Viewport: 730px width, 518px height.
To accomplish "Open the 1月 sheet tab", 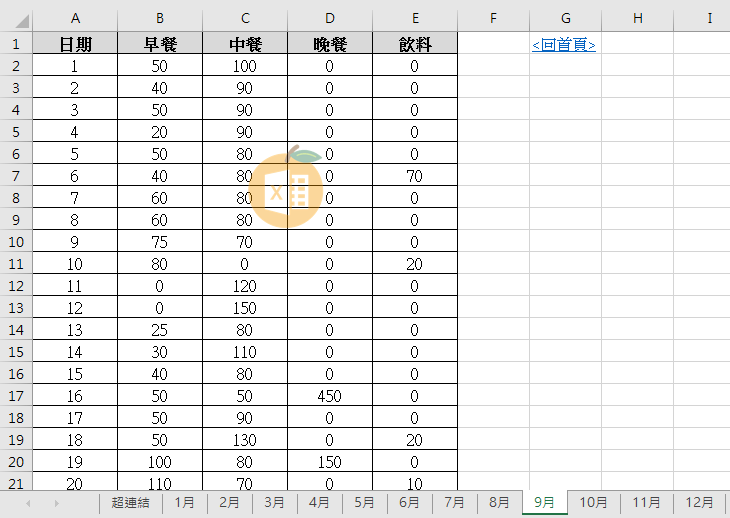I will 184,502.
